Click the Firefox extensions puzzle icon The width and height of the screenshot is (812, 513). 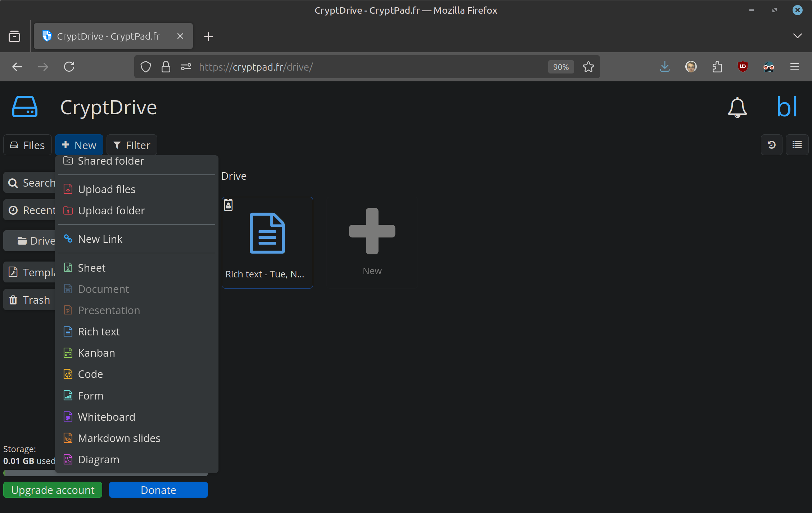point(717,67)
